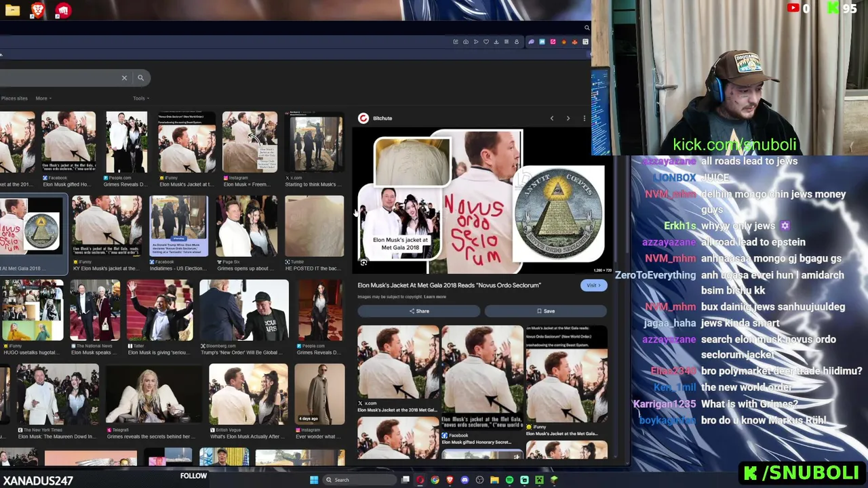
Task: Click the heart bookmark icon in Opera toolbar
Action: 486,42
